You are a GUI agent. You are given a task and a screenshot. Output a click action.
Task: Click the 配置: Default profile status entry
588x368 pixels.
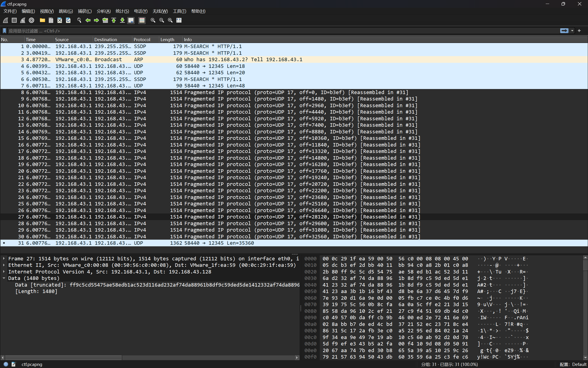573,364
